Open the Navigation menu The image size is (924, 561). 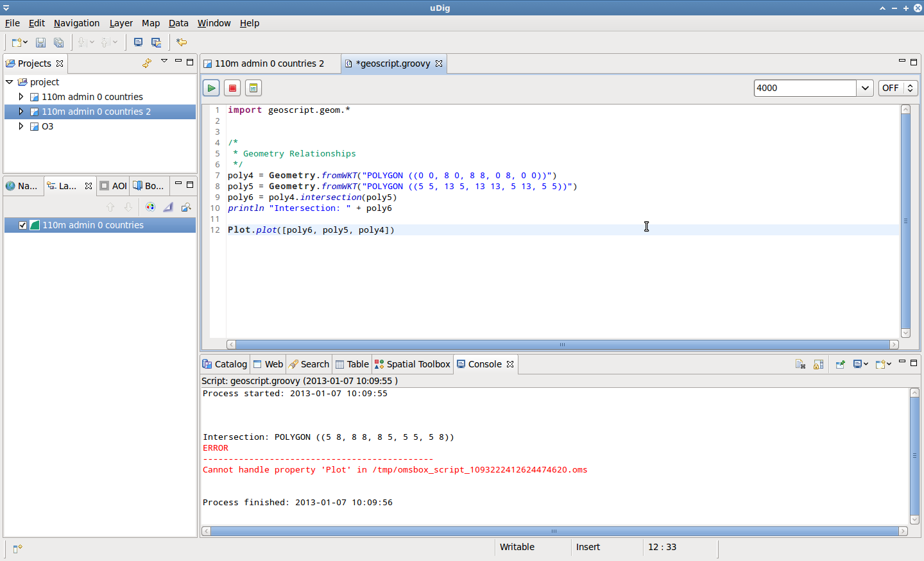pyautogui.click(x=76, y=23)
